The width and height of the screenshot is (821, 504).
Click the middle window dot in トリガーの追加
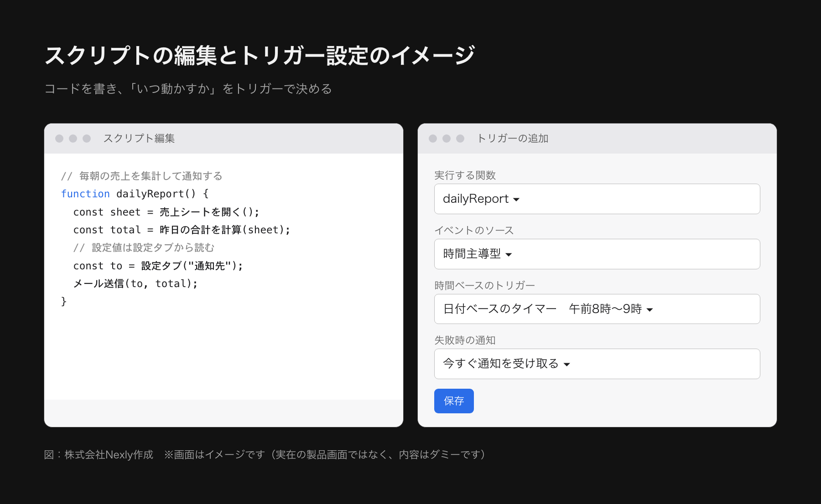coord(447,138)
